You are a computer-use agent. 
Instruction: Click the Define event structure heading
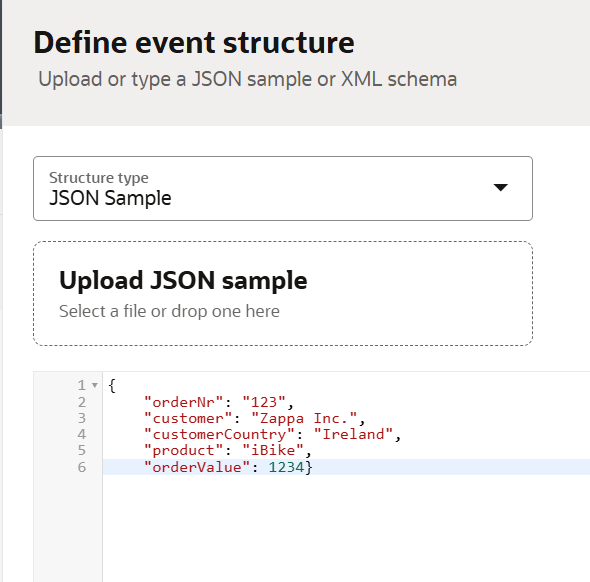coord(194,43)
